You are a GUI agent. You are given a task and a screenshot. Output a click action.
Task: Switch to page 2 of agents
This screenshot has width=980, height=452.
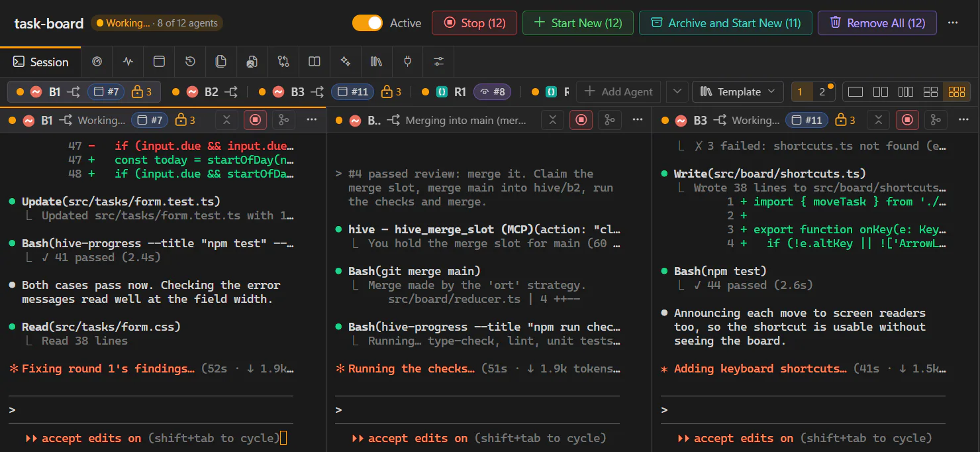point(822,91)
